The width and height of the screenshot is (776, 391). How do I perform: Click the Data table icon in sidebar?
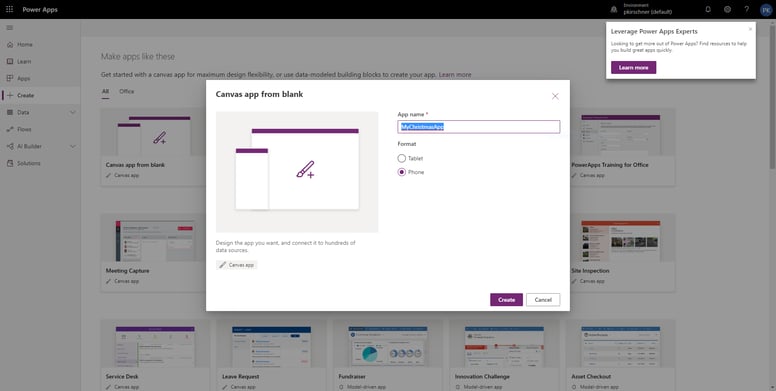click(10, 112)
